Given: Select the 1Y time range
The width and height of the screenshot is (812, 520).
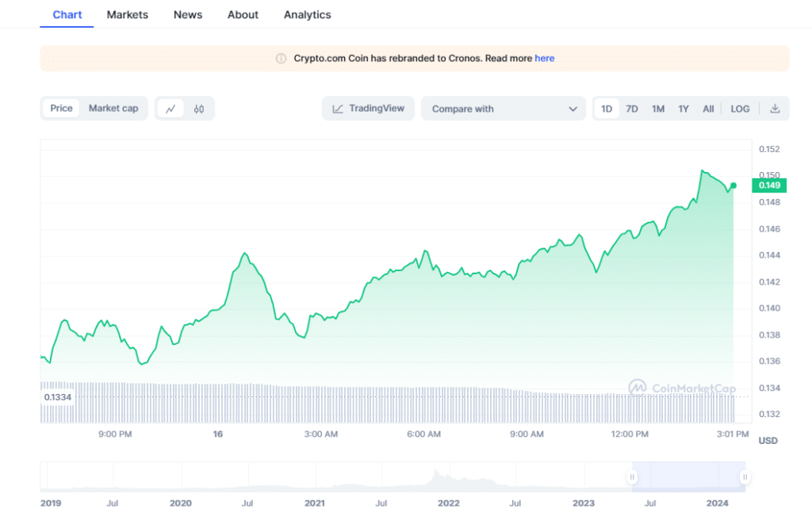Looking at the screenshot, I should (x=684, y=109).
